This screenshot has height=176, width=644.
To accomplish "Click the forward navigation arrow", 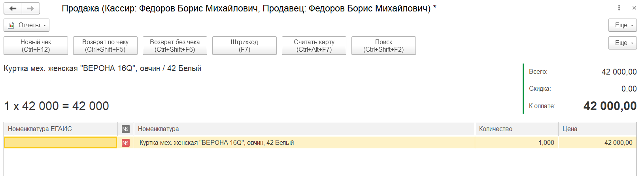I will pyautogui.click(x=30, y=8).
